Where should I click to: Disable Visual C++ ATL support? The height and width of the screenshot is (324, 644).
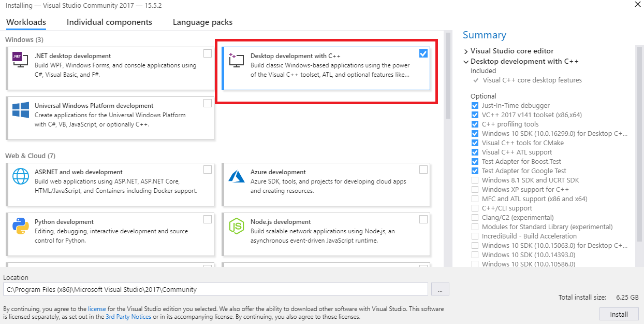(x=475, y=152)
